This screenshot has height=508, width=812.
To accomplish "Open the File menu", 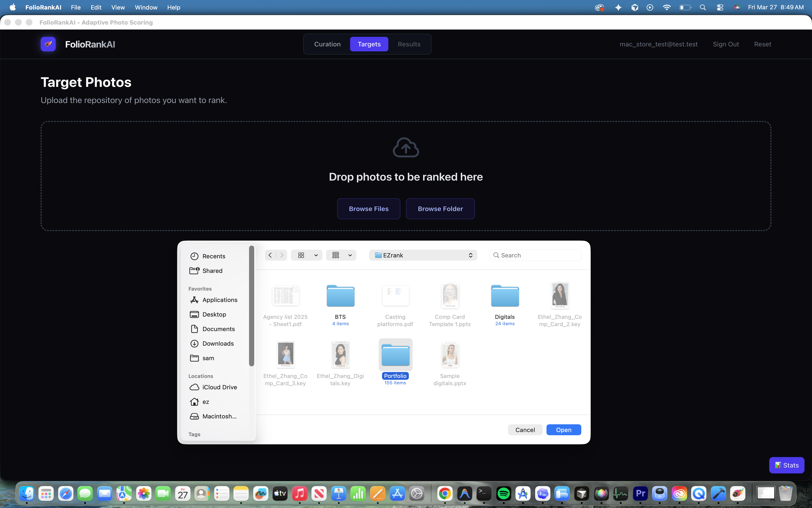I will pyautogui.click(x=76, y=7).
